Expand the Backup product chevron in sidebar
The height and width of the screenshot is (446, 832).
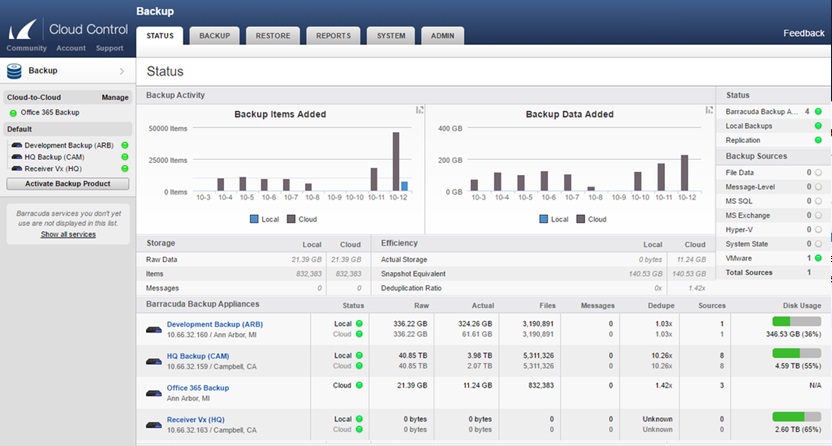pos(121,71)
